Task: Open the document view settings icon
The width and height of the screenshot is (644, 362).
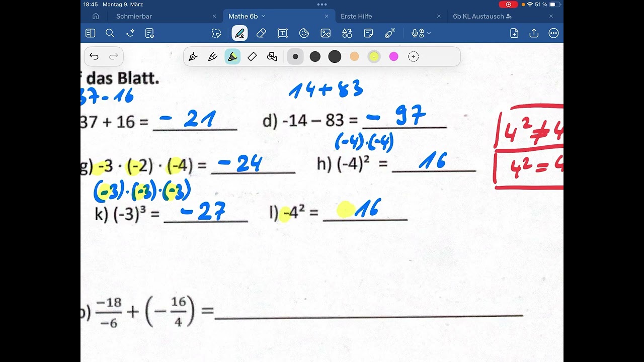Action: click(149, 33)
